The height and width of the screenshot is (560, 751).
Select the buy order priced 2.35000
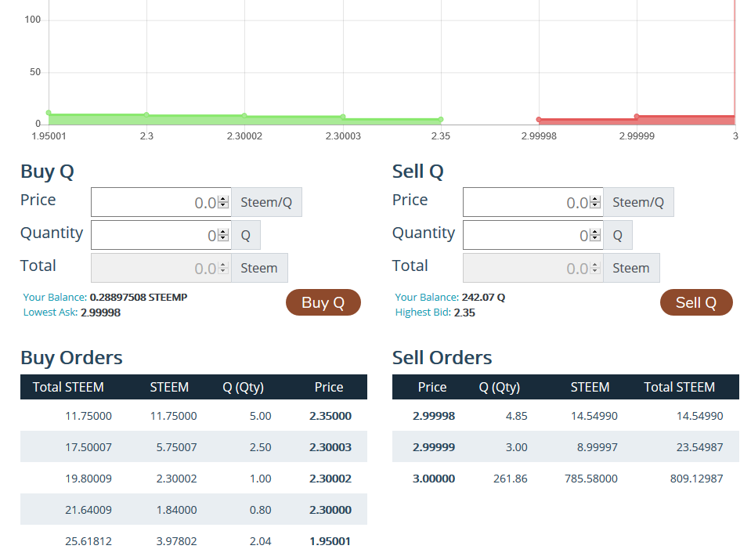[193, 416]
